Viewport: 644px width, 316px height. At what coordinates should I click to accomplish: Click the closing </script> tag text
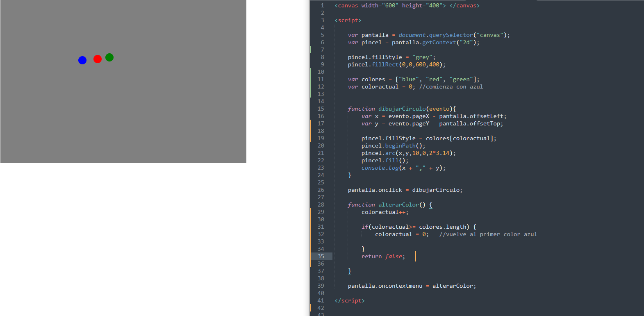click(350, 301)
